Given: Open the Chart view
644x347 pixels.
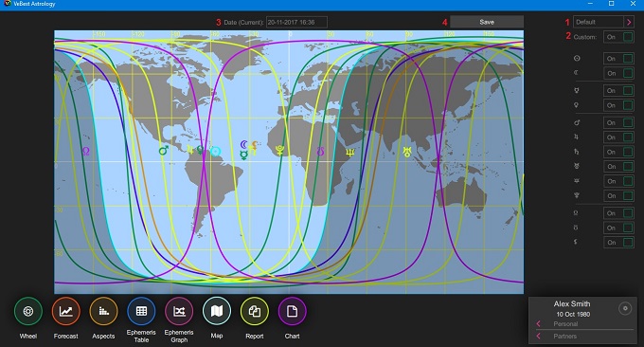Looking at the screenshot, I should tap(292, 311).
